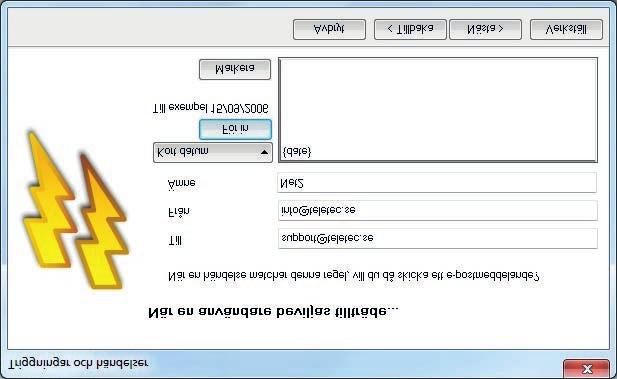Go back with the Tillbaka button
Viewport: 617px width, 379px height.
point(410,29)
